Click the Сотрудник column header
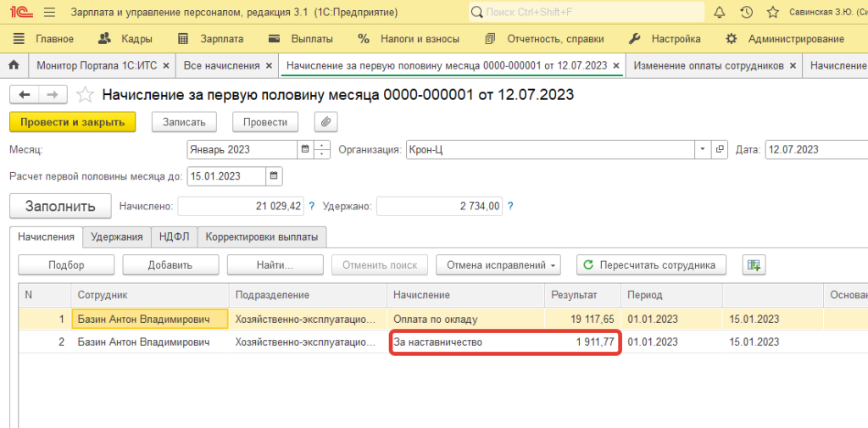Viewport: 868px width, 428px height. point(150,296)
